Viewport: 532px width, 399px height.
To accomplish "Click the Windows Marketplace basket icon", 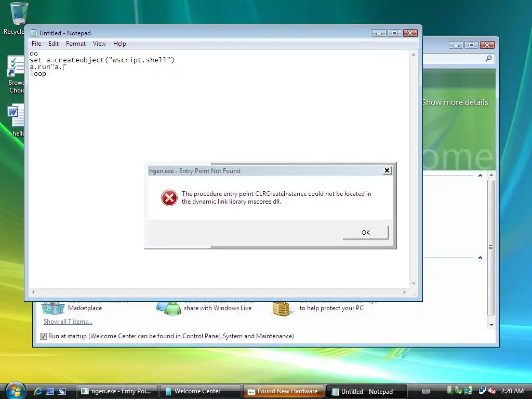I will click(52, 308).
